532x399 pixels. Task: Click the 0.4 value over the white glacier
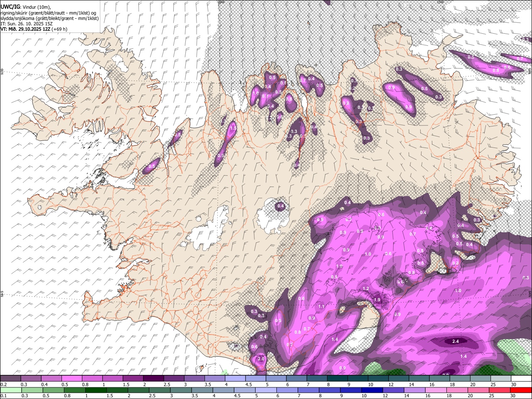click(x=281, y=206)
